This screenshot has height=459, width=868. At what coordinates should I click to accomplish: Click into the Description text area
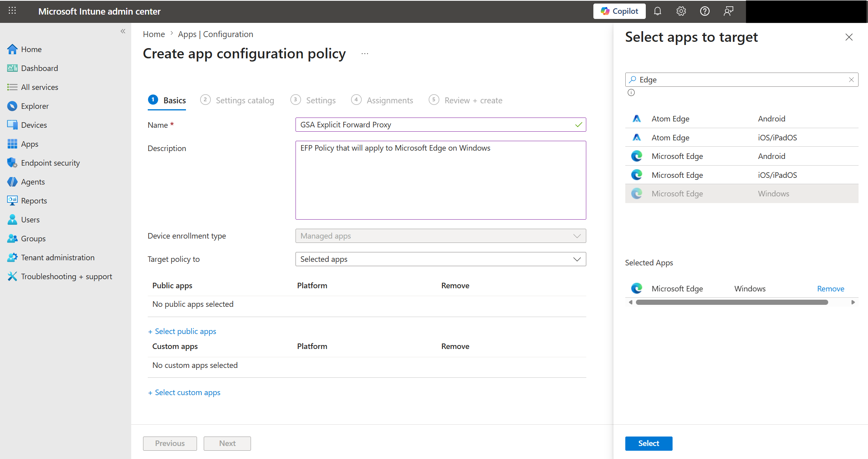click(441, 180)
